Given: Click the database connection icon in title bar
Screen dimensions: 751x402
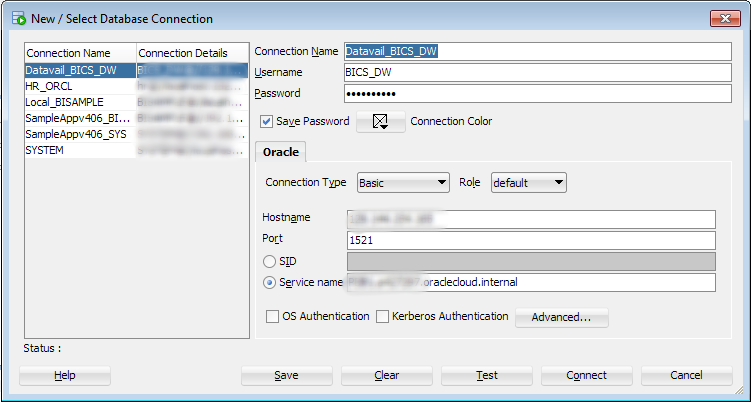Looking at the screenshot, I should [19, 19].
